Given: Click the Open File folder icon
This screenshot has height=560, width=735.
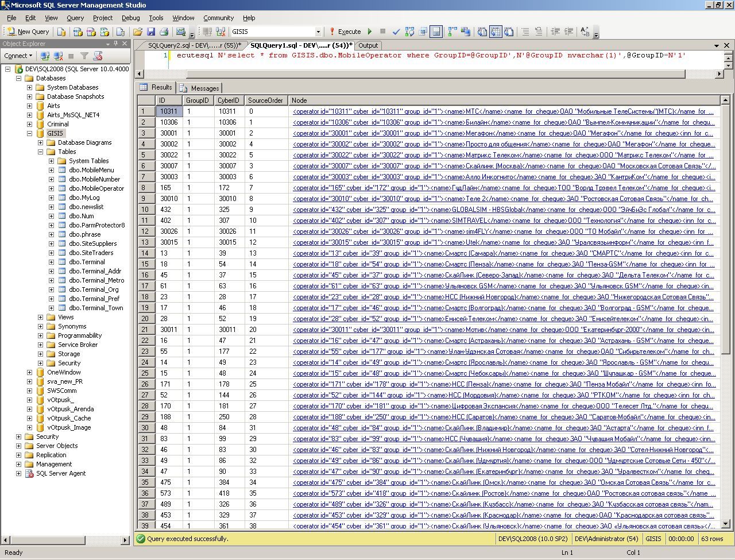Looking at the screenshot, I should click(138, 32).
